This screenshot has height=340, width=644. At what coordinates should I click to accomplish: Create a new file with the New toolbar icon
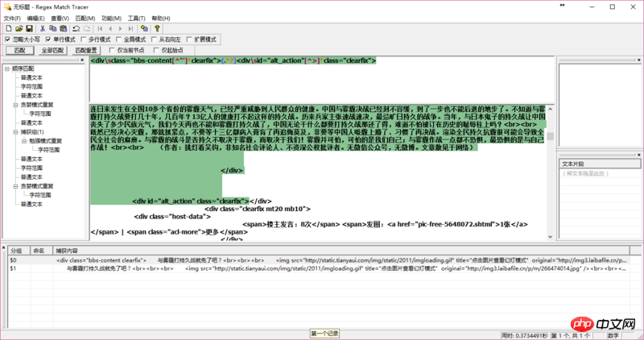(x=9, y=28)
